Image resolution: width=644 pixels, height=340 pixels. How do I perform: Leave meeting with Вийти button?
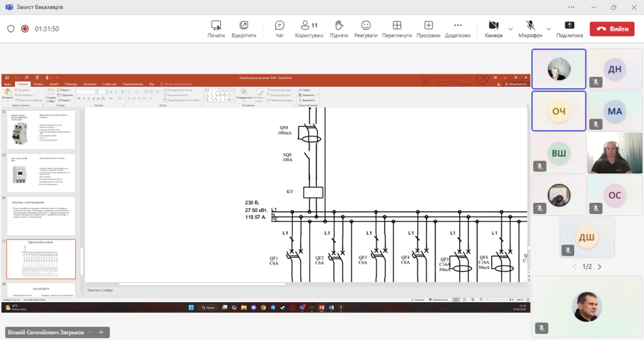click(612, 28)
